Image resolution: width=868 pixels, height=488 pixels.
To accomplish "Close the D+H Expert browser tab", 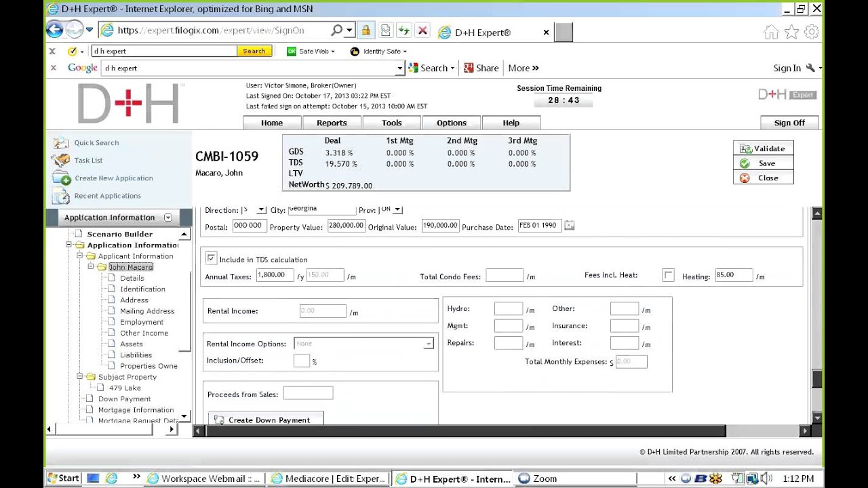I will point(546,33).
